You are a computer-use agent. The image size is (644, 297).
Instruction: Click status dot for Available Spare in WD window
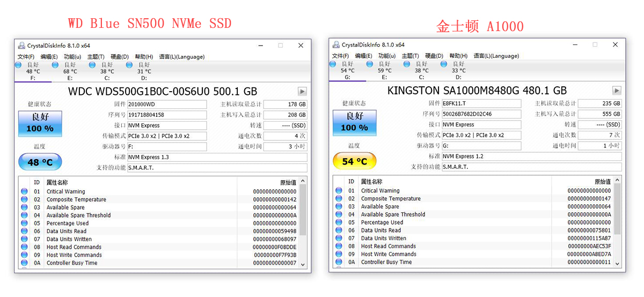pyautogui.click(x=24, y=207)
